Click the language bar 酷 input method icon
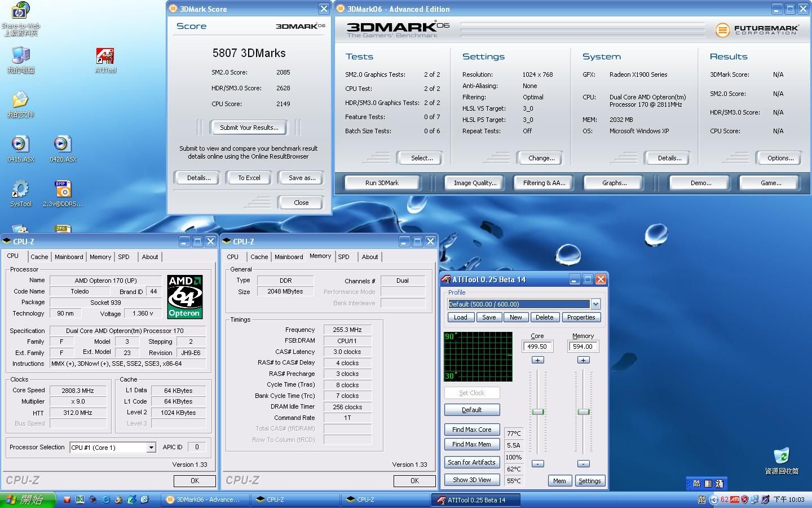The height and width of the screenshot is (508, 812). [x=696, y=484]
